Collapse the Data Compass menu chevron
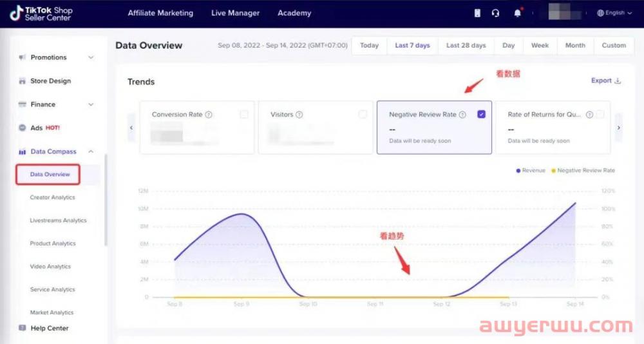Viewport: 644px width, 344px height. (91, 151)
